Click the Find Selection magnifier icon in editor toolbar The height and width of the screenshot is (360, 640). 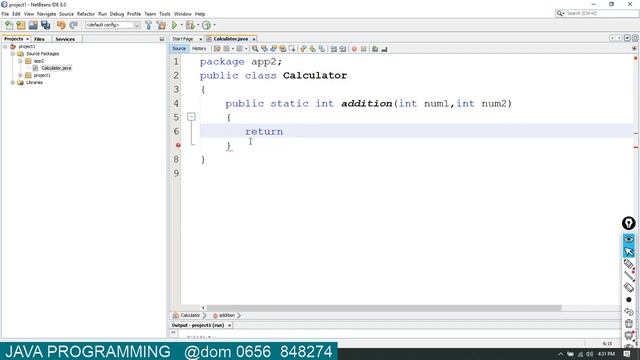tap(255, 49)
